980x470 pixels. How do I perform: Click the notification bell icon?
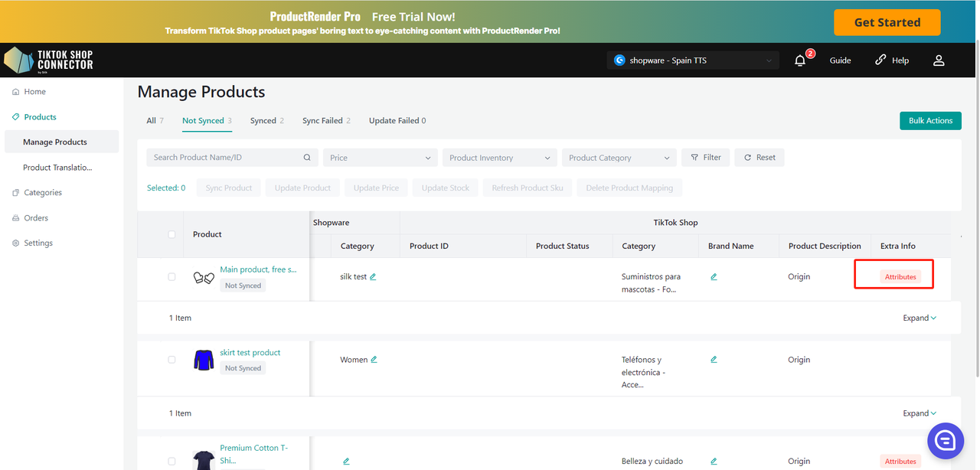800,60
